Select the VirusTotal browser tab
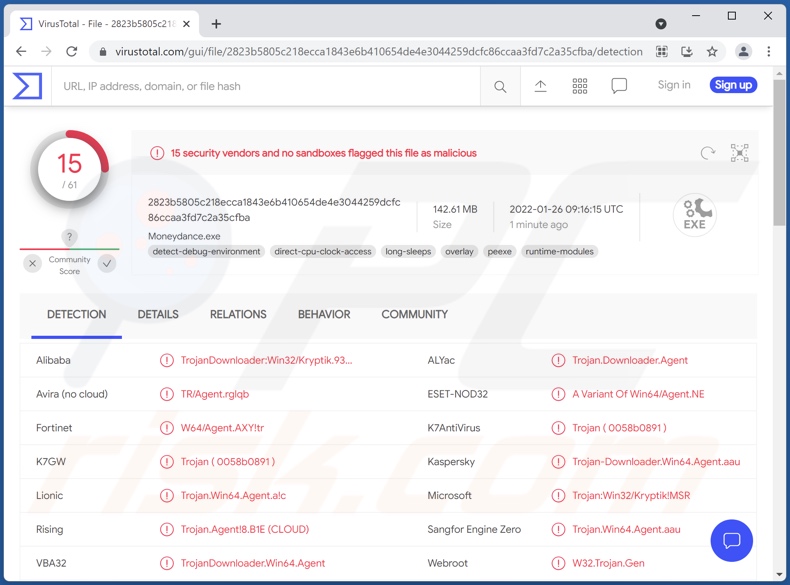This screenshot has width=790, height=585. pos(104,24)
